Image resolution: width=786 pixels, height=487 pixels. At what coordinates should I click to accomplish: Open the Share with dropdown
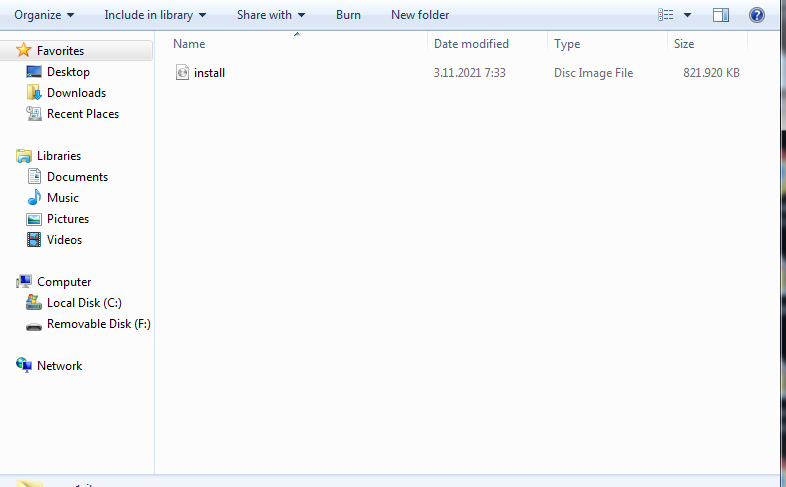tap(271, 15)
